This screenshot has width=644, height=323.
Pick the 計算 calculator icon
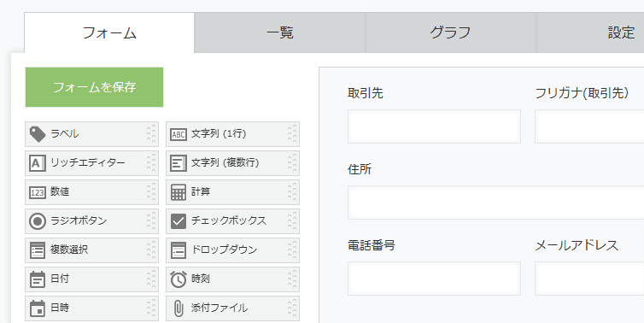[x=179, y=192]
